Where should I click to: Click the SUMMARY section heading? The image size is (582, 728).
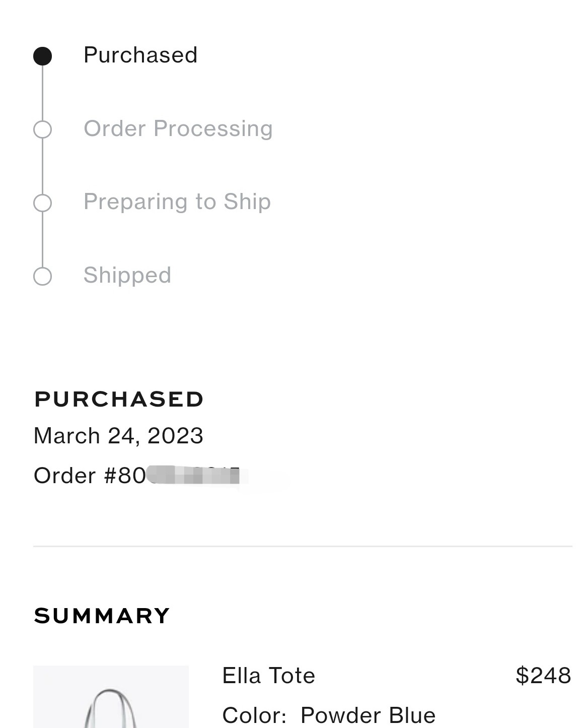coord(102,616)
